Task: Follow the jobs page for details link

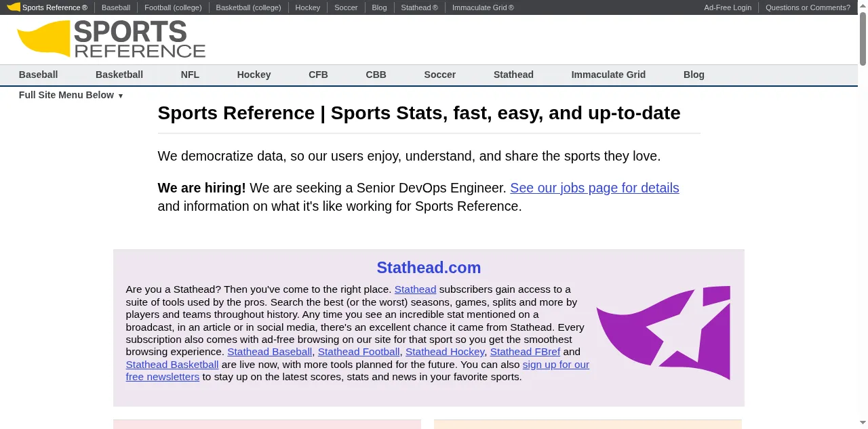Action: [x=594, y=188]
